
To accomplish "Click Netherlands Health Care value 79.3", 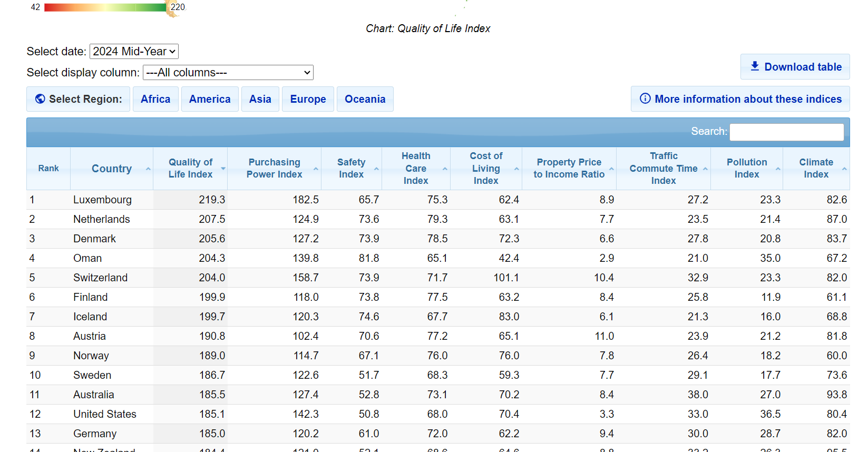I will click(x=437, y=219).
